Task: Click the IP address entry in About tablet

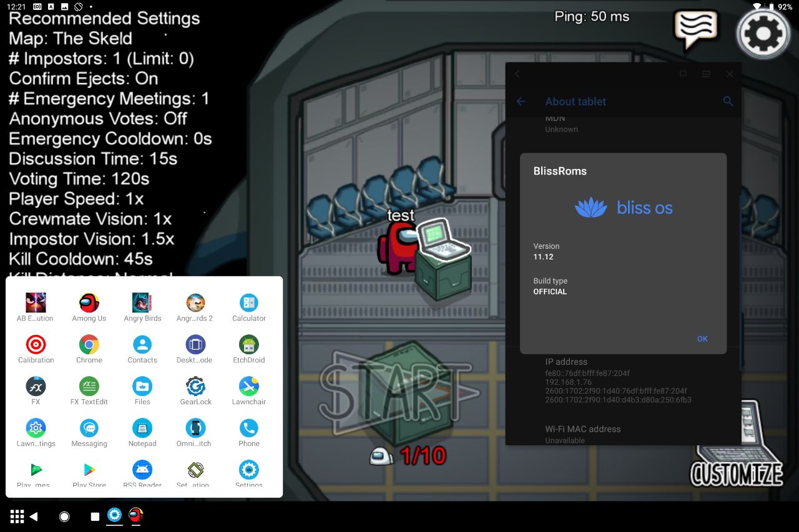Action: [623, 380]
